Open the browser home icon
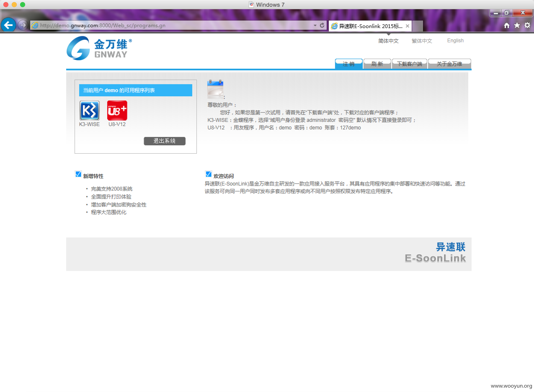This screenshot has height=392, width=534. 507,25
